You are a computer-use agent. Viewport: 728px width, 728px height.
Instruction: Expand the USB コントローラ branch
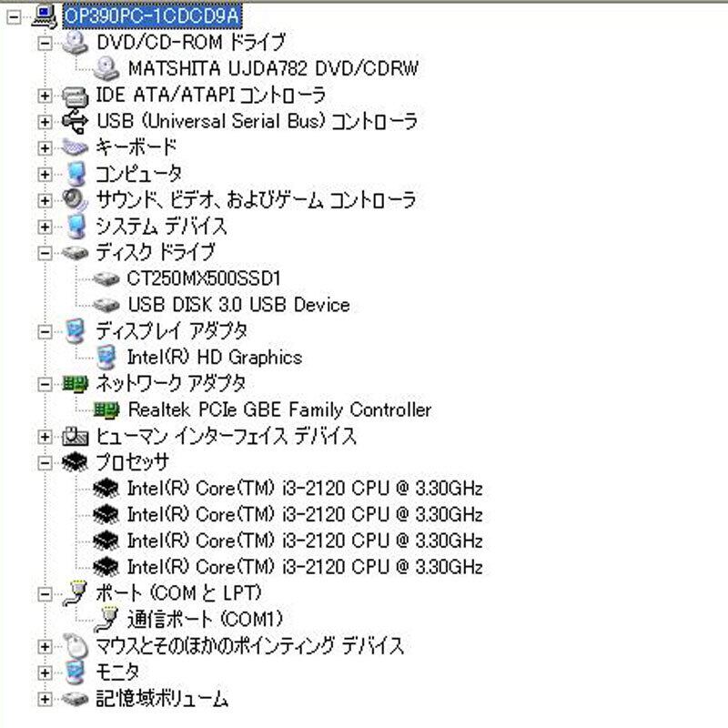tap(45, 122)
